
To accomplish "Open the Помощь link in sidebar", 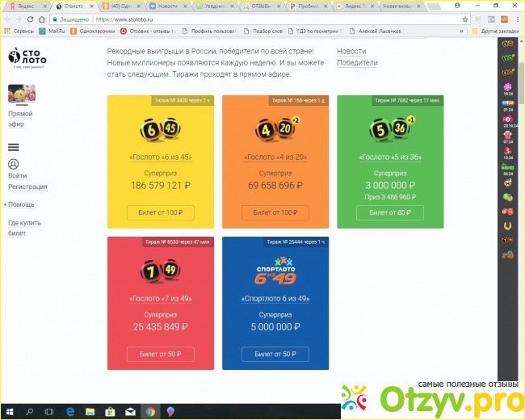I will pos(21,204).
